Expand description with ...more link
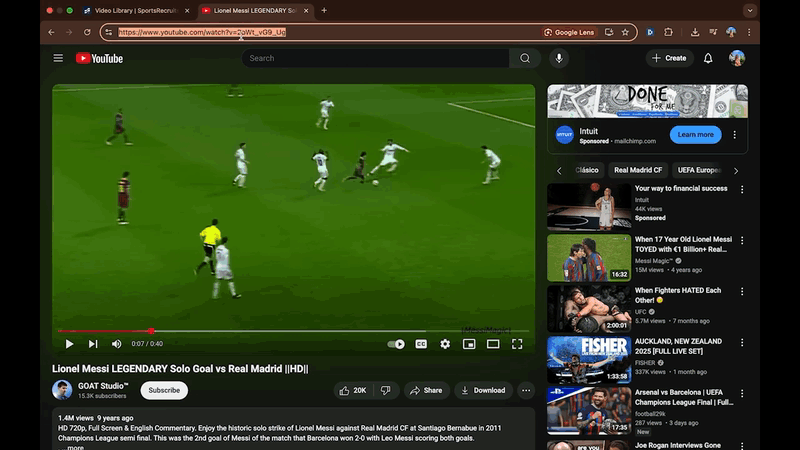The image size is (800, 450). pyautogui.click(x=76, y=447)
